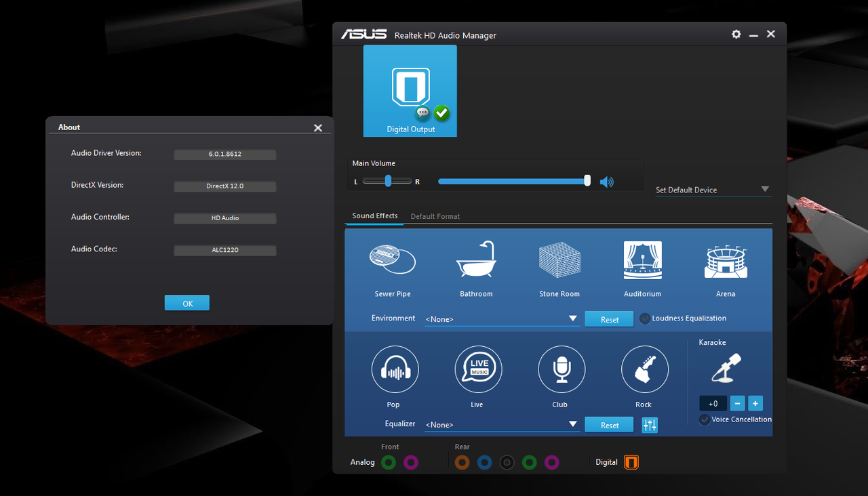Select the Bathroom environment effect

tap(475, 260)
